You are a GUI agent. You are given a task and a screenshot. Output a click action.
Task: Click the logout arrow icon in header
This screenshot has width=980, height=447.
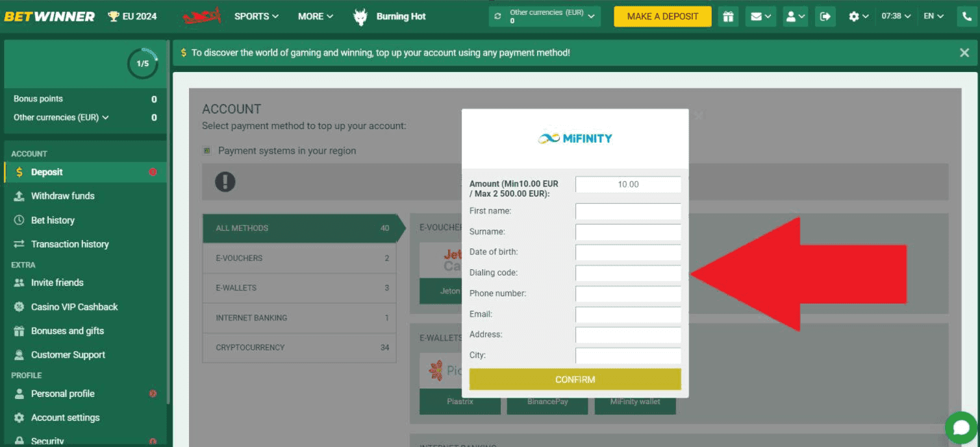coord(825,16)
